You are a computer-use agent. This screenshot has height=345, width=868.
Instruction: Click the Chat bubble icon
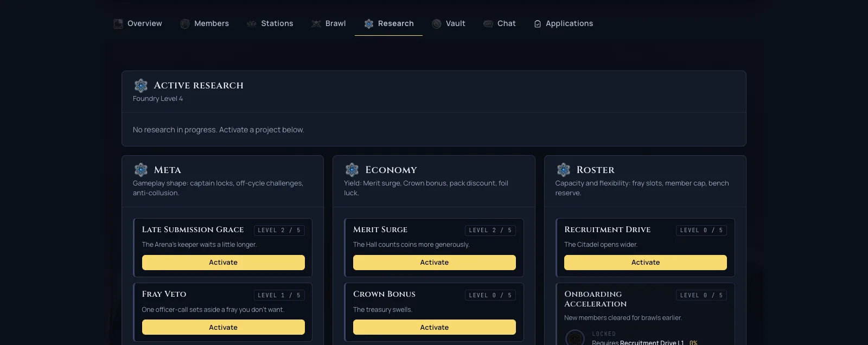[488, 24]
